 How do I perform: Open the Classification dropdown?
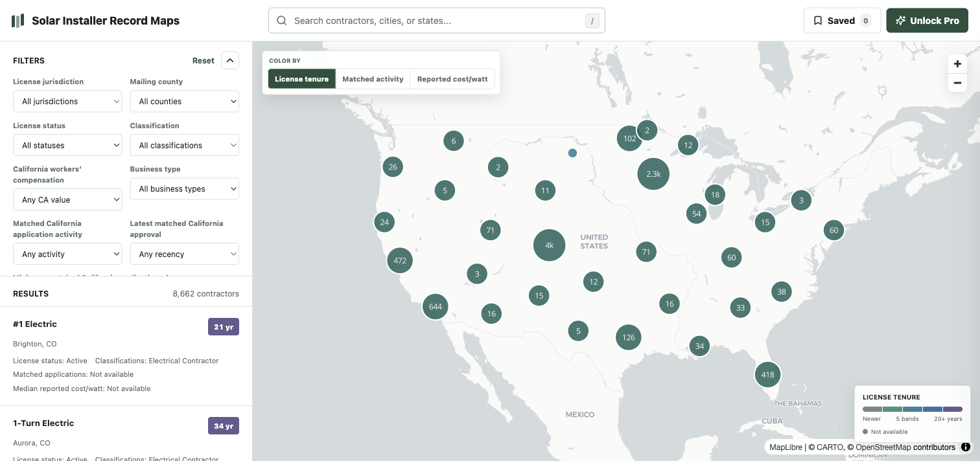pos(185,146)
